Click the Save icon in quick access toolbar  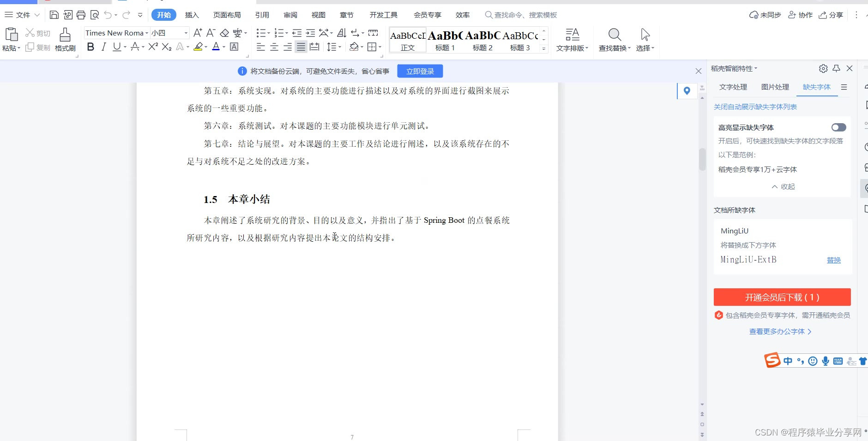[x=54, y=15]
